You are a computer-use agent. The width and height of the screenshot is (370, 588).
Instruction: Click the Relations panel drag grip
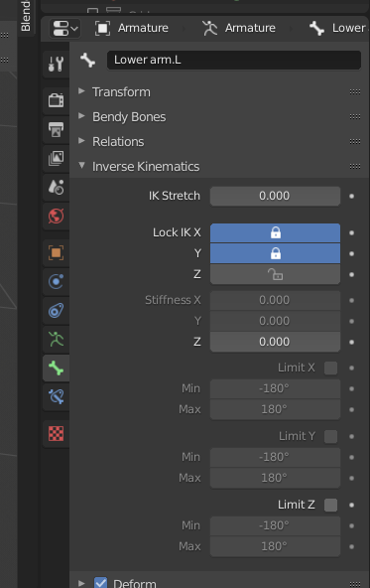[x=355, y=141]
